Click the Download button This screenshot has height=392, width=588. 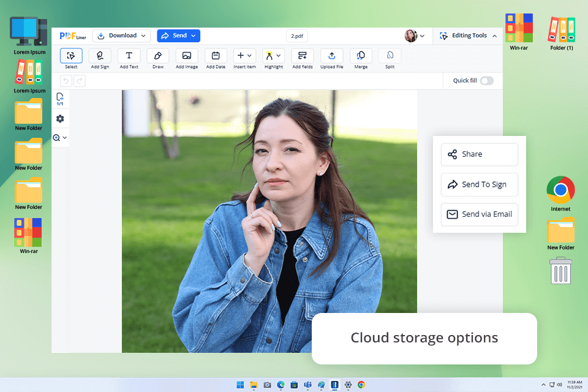click(x=121, y=36)
